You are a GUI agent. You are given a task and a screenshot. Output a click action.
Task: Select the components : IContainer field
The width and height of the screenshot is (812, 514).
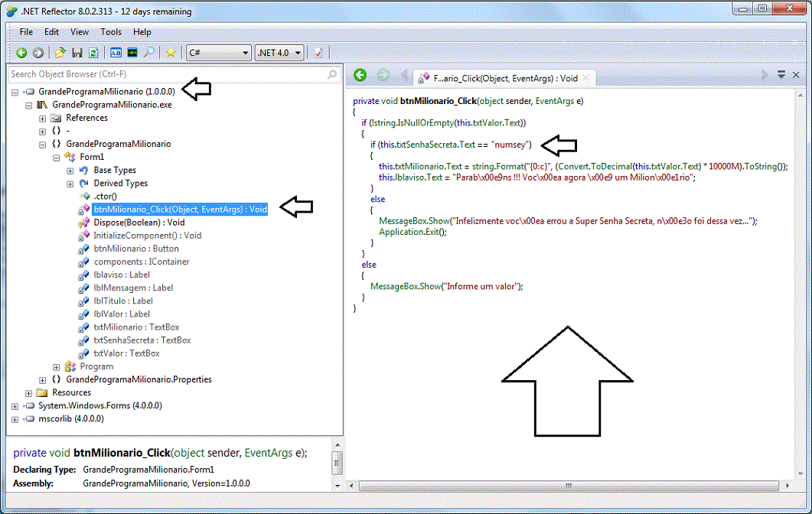[x=141, y=262]
